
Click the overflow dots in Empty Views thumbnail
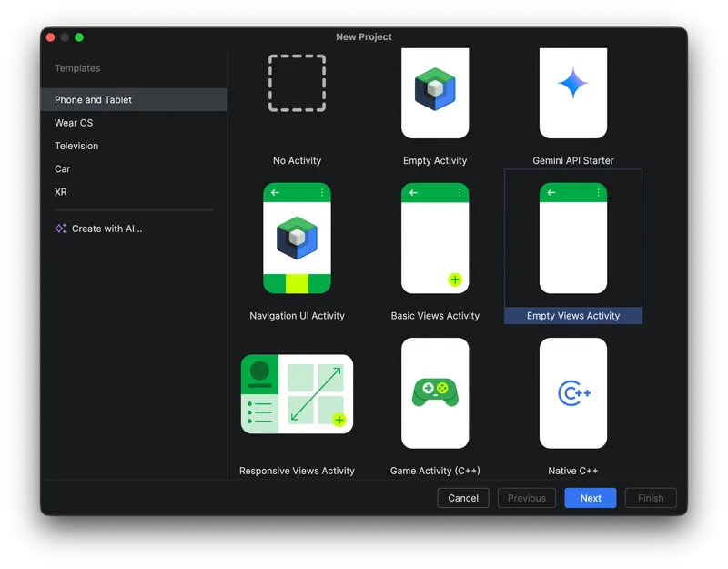[x=598, y=192]
